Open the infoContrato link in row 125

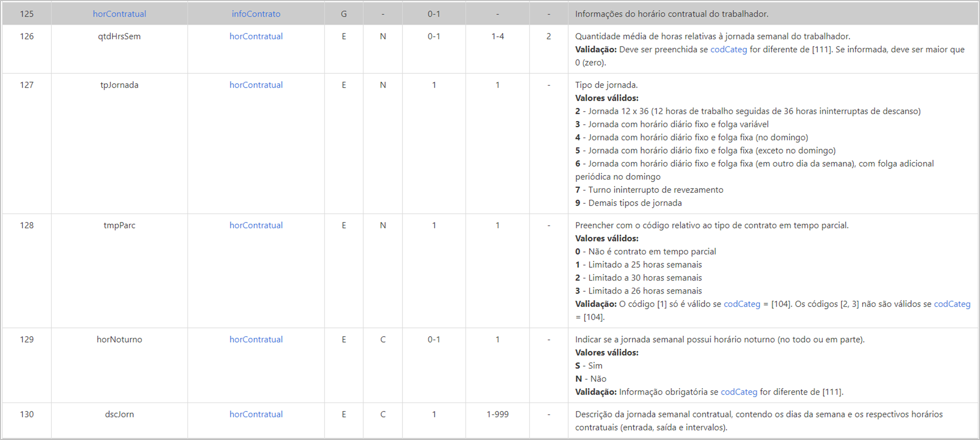(x=256, y=14)
